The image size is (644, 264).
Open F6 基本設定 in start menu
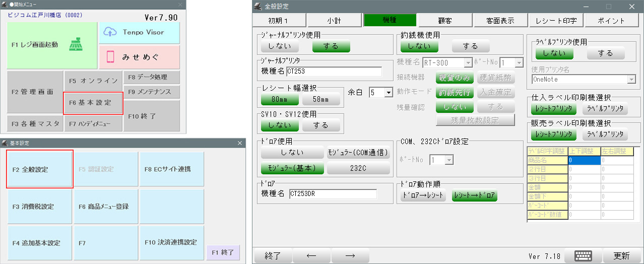click(93, 102)
